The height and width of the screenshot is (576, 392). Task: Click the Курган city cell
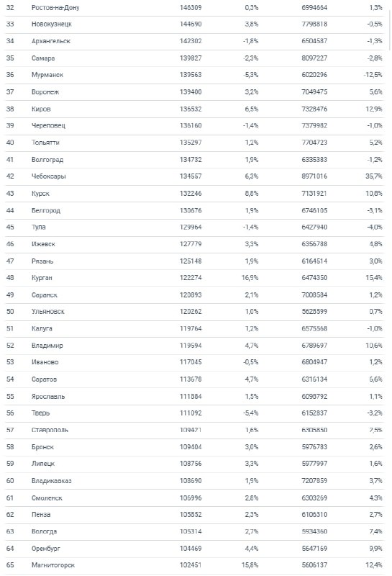click(x=42, y=278)
